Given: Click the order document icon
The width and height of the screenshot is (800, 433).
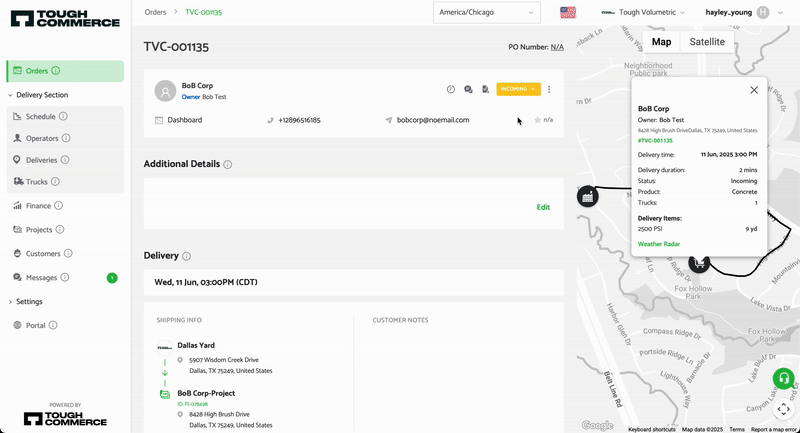Looking at the screenshot, I should pos(484,89).
